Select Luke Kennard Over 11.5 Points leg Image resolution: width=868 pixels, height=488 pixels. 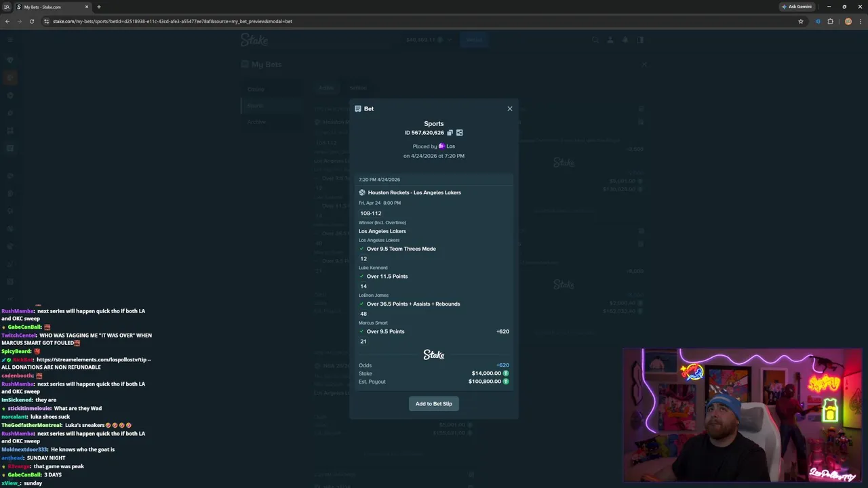(387, 277)
